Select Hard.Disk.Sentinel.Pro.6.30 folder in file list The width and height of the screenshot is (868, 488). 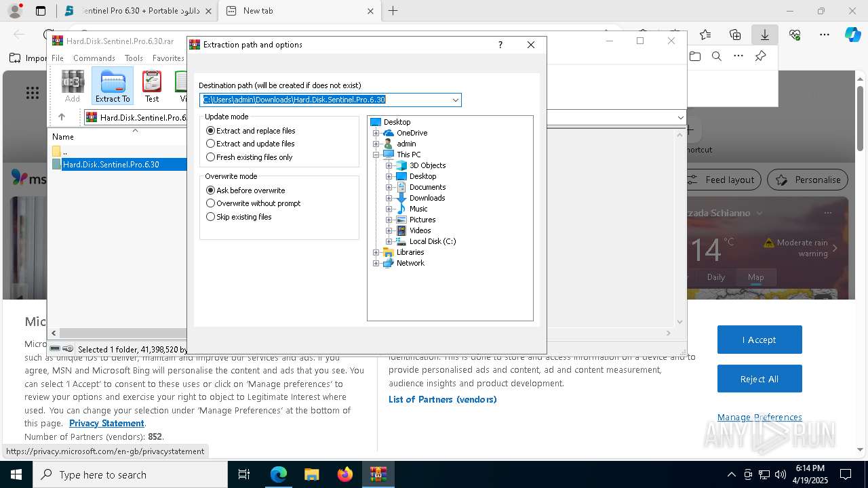[111, 165]
